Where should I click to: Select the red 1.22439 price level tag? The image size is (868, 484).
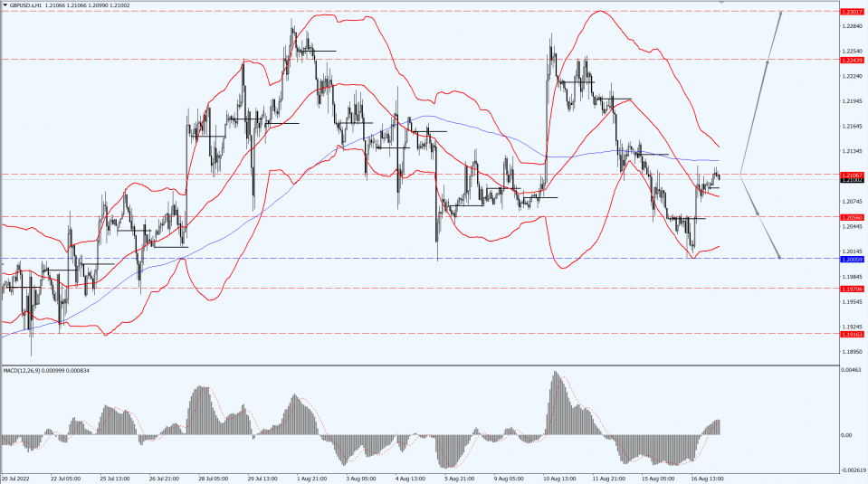tap(851, 60)
